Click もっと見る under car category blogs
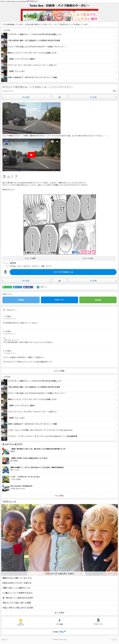Screen dimensions: 119x644 pyautogui.click(x=60, y=496)
